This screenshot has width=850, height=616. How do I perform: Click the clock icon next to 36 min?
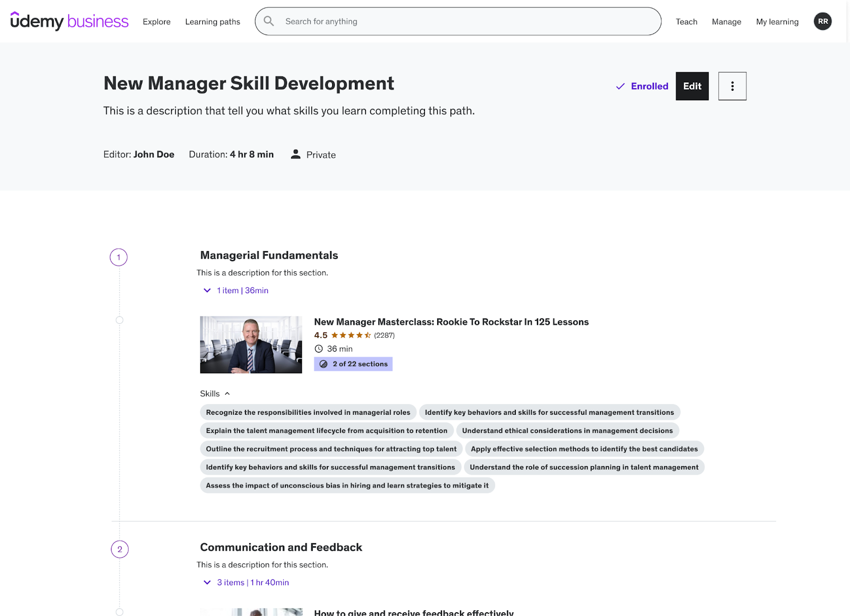[x=319, y=349]
